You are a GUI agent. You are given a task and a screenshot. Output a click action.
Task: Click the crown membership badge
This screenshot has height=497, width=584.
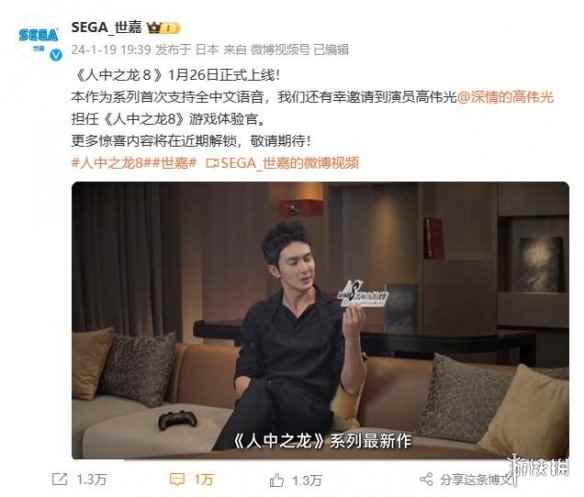pyautogui.click(x=163, y=28)
